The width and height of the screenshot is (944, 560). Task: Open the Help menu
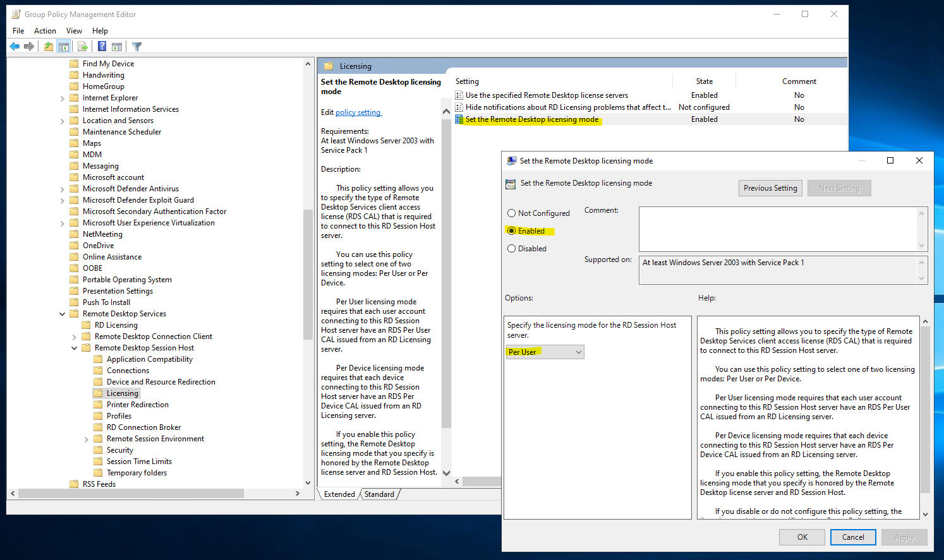[100, 30]
